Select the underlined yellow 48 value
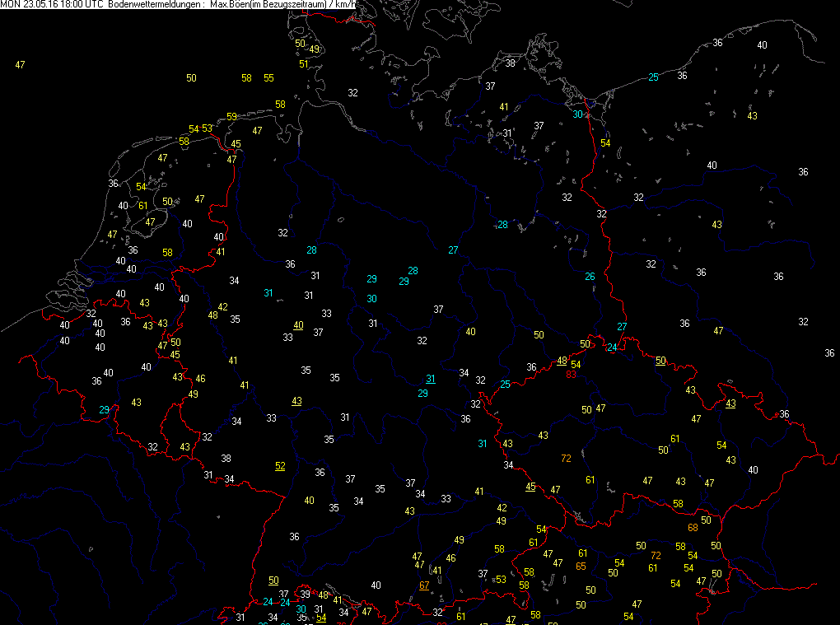The width and height of the screenshot is (840, 625). click(562, 361)
